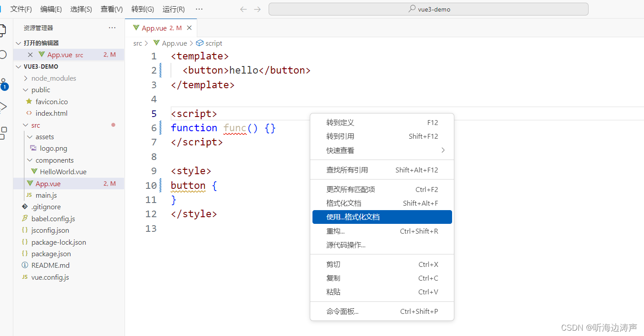Image resolution: width=644 pixels, height=336 pixels.
Task: Click the jsconfig.json braces icon
Action: pyautogui.click(x=25, y=230)
